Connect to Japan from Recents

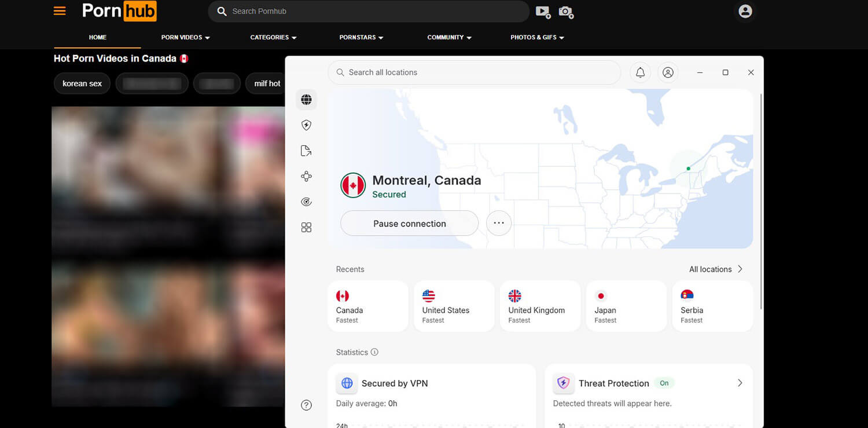[x=627, y=306]
